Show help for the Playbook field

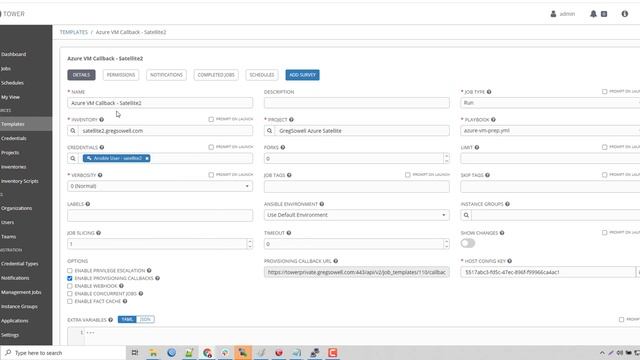click(x=493, y=120)
